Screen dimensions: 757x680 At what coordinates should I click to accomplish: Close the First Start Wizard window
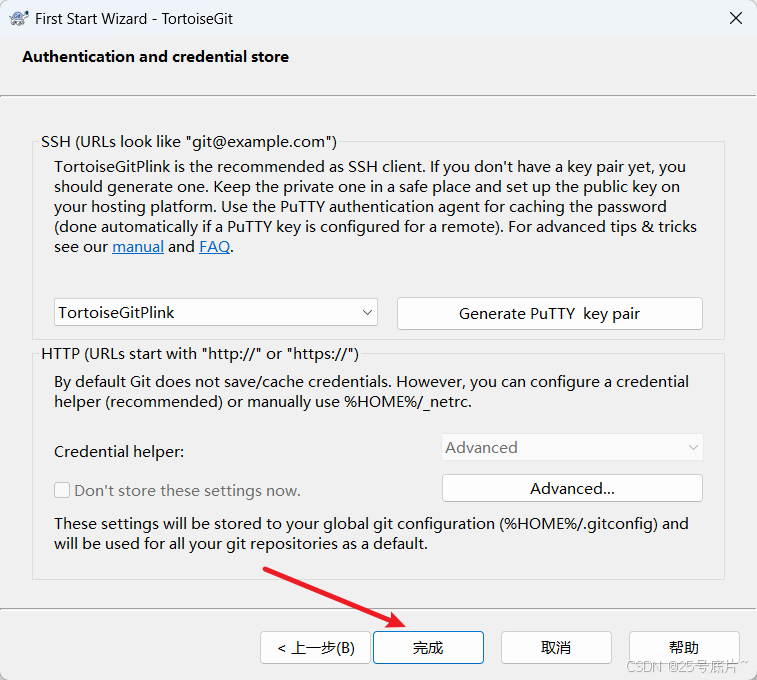[x=736, y=18]
